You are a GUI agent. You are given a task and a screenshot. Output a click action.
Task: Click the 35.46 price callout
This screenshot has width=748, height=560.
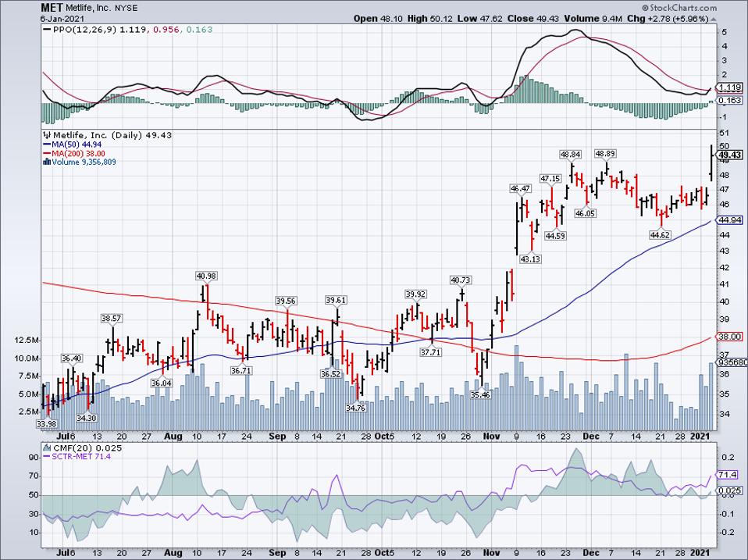[x=480, y=395]
